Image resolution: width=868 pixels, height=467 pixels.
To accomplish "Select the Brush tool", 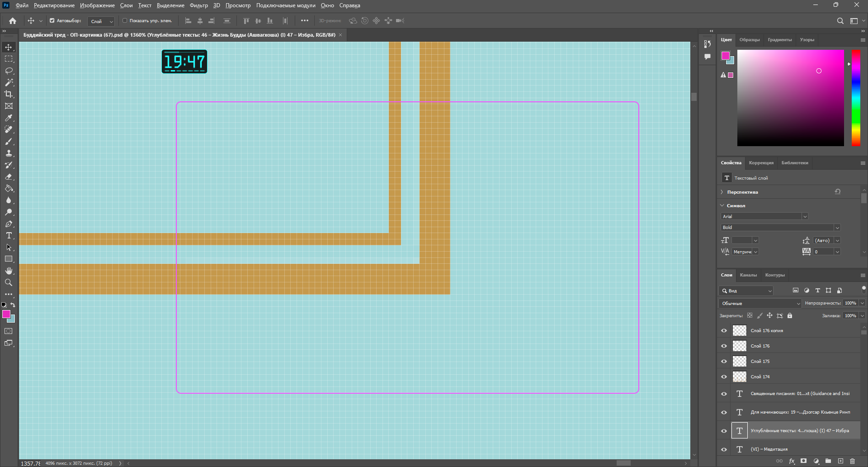I will [9, 142].
